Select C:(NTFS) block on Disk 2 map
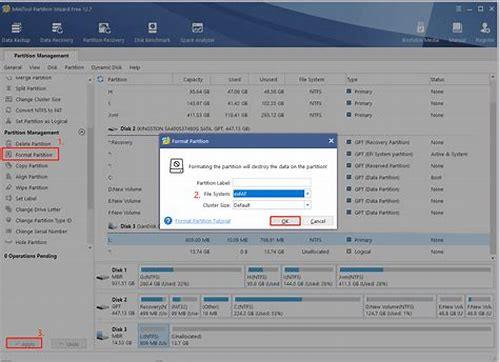The height and width of the screenshot is (362, 500). 297,306
